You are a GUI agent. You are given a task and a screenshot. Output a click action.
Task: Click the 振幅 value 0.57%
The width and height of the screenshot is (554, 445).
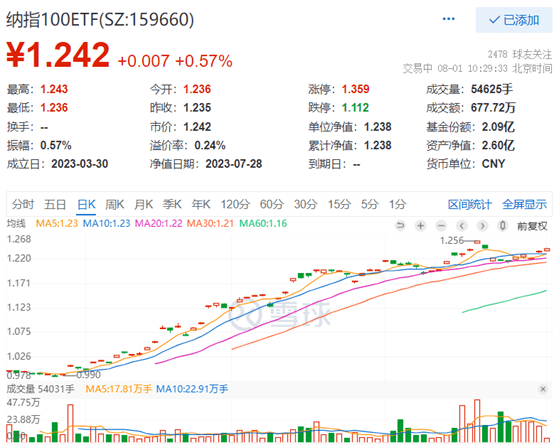coord(56,145)
